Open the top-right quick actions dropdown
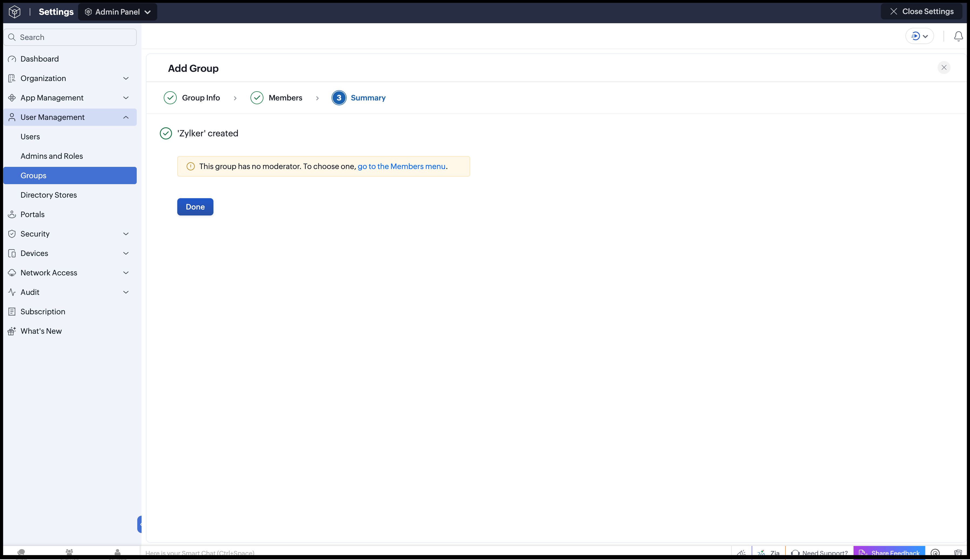The image size is (970, 560). tap(919, 36)
